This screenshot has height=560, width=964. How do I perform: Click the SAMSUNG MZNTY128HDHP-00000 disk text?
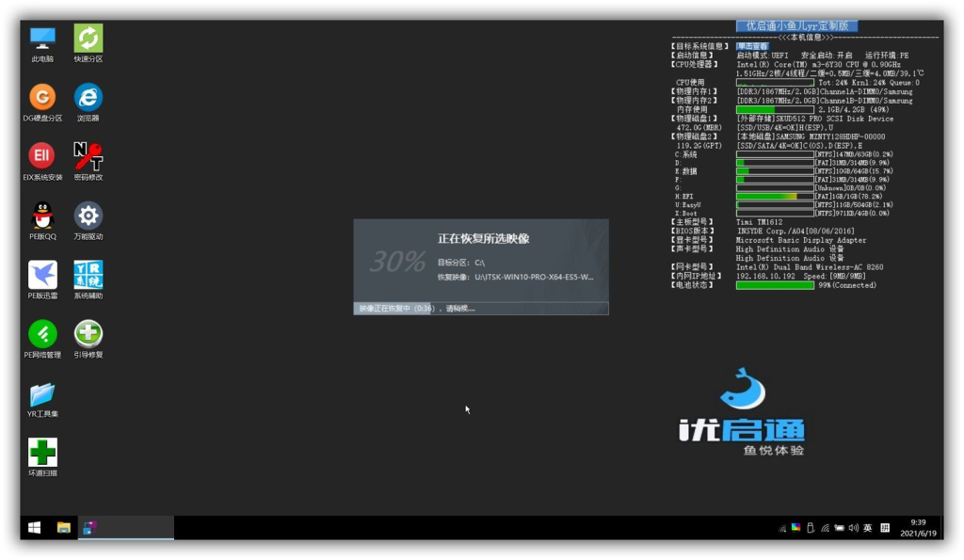[x=811, y=136]
